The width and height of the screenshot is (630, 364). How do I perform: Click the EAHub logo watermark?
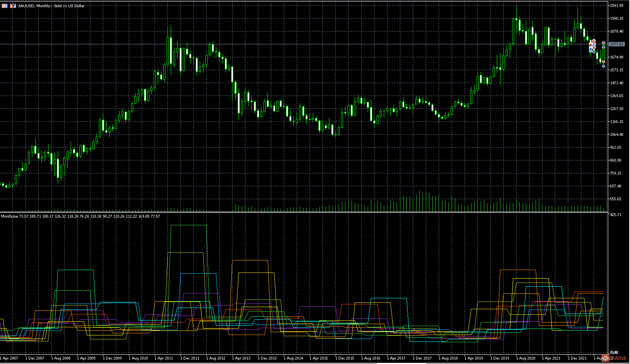(x=616, y=358)
